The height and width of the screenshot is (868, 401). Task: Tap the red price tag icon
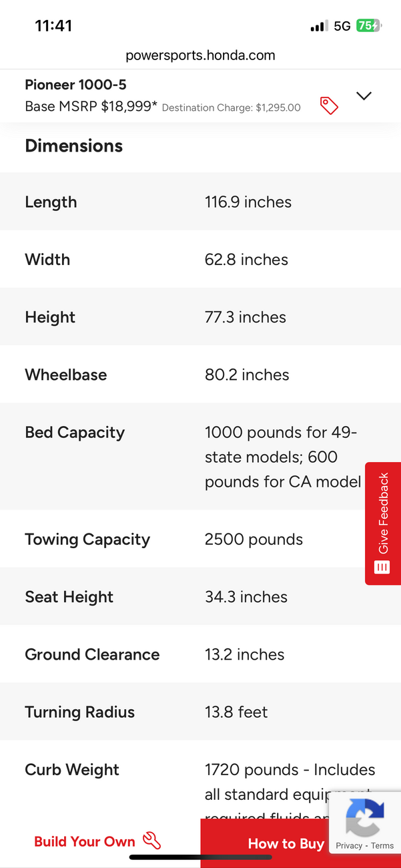(329, 105)
